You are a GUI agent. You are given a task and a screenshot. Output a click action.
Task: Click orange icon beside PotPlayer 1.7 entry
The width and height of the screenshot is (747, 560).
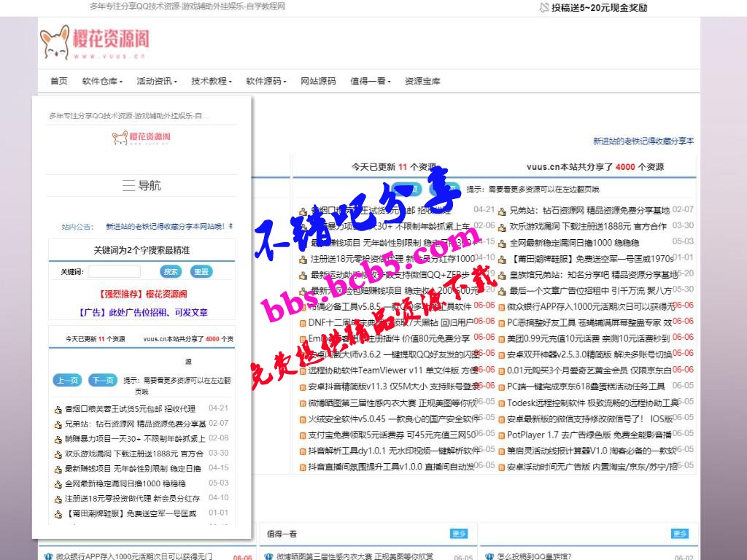click(x=501, y=435)
